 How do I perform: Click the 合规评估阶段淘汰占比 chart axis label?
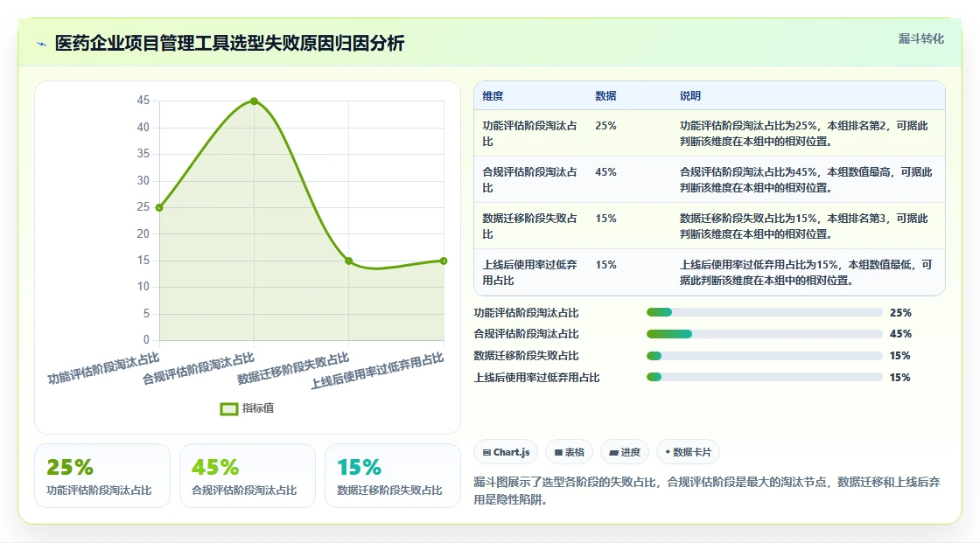click(198, 369)
